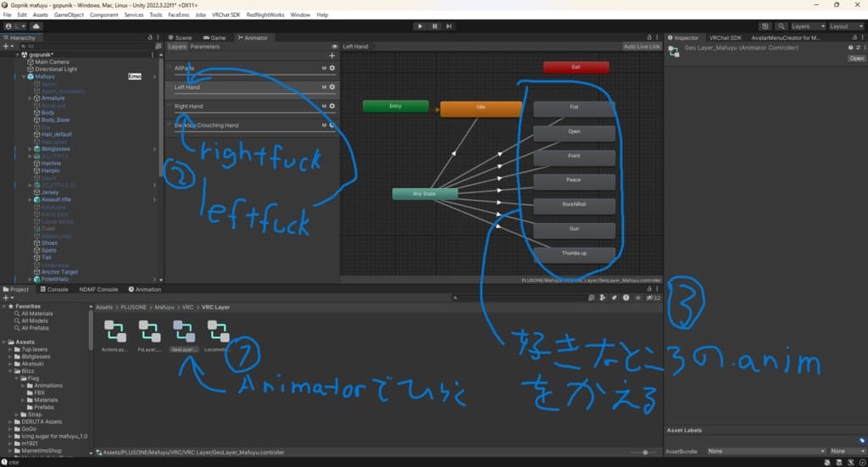Toggle Auto Live Link in Animator
The width and height of the screenshot is (868, 467).
pyautogui.click(x=642, y=47)
